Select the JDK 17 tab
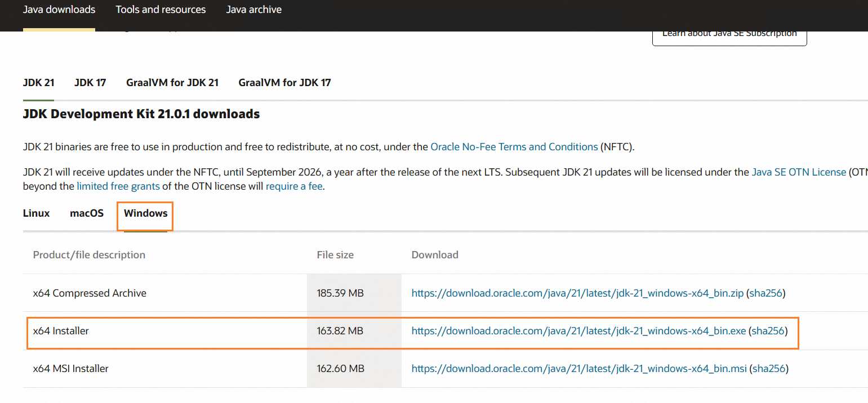Image resolution: width=868 pixels, height=403 pixels. tap(90, 83)
